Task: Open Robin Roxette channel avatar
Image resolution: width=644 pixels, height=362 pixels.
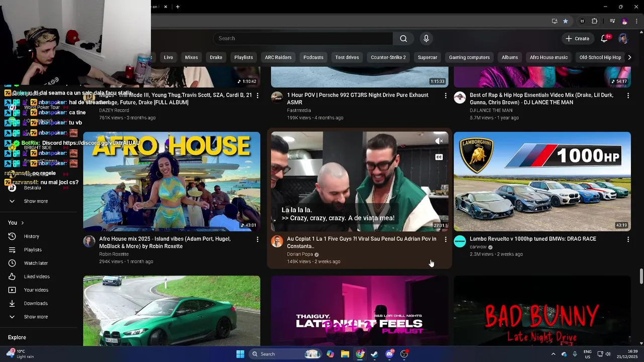Action: (89, 241)
